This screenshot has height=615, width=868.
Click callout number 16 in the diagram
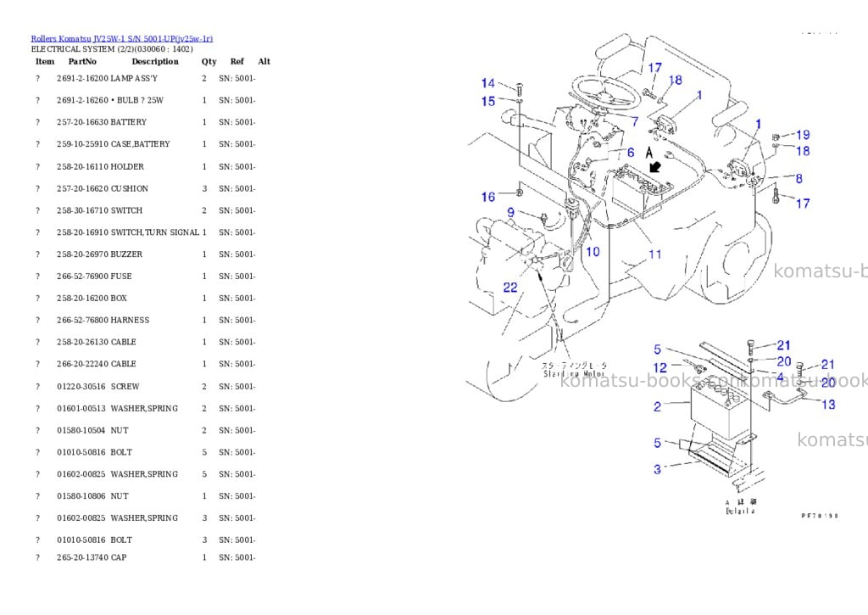tap(487, 197)
